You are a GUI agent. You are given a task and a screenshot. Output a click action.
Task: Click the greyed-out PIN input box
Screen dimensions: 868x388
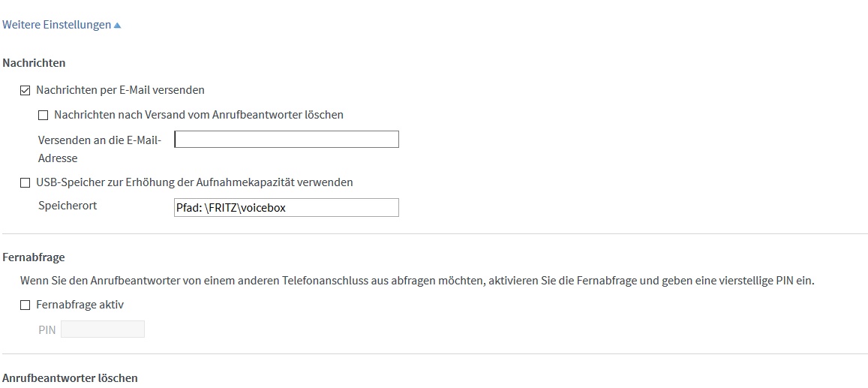103,329
